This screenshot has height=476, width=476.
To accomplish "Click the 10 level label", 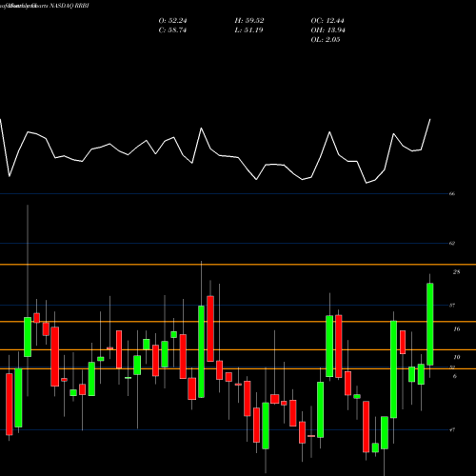I will click(456, 357).
